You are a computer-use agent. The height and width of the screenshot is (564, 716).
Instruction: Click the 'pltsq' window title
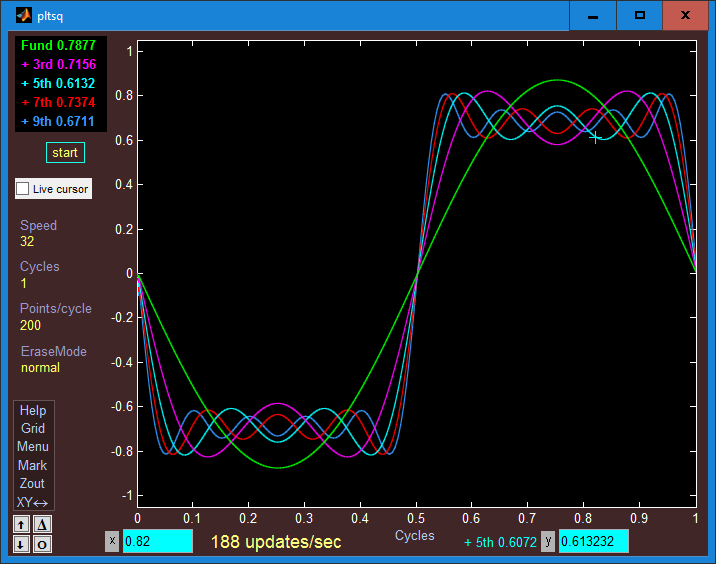point(50,16)
